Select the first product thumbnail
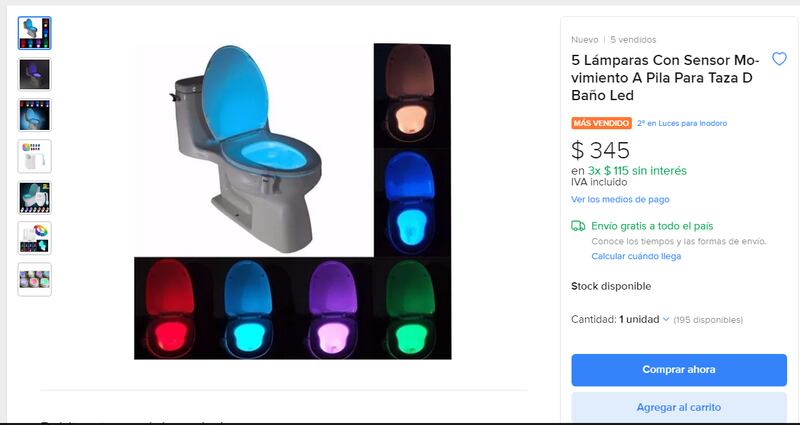This screenshot has width=800, height=425. pyautogui.click(x=34, y=33)
